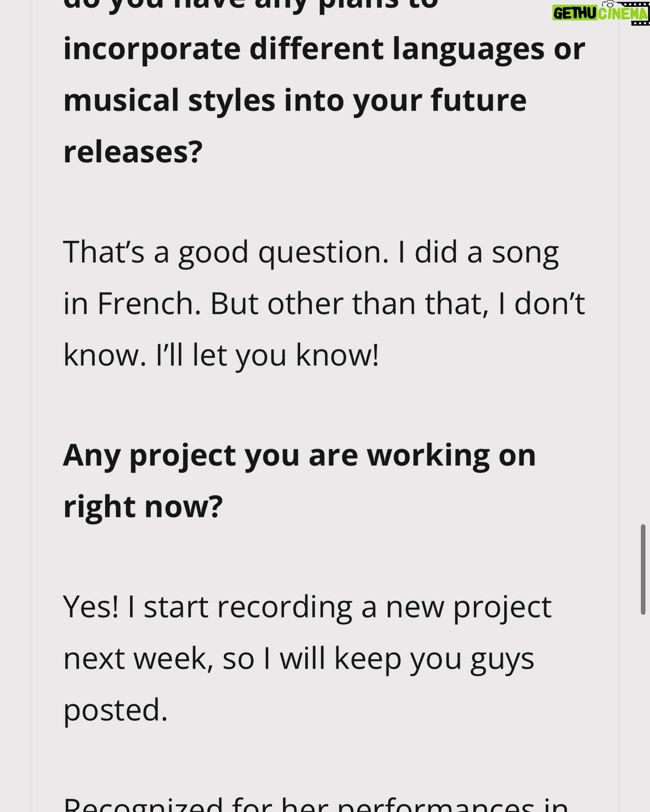
Task: Click the partly visible "Recognized for her performances" line
Action: coord(316,804)
